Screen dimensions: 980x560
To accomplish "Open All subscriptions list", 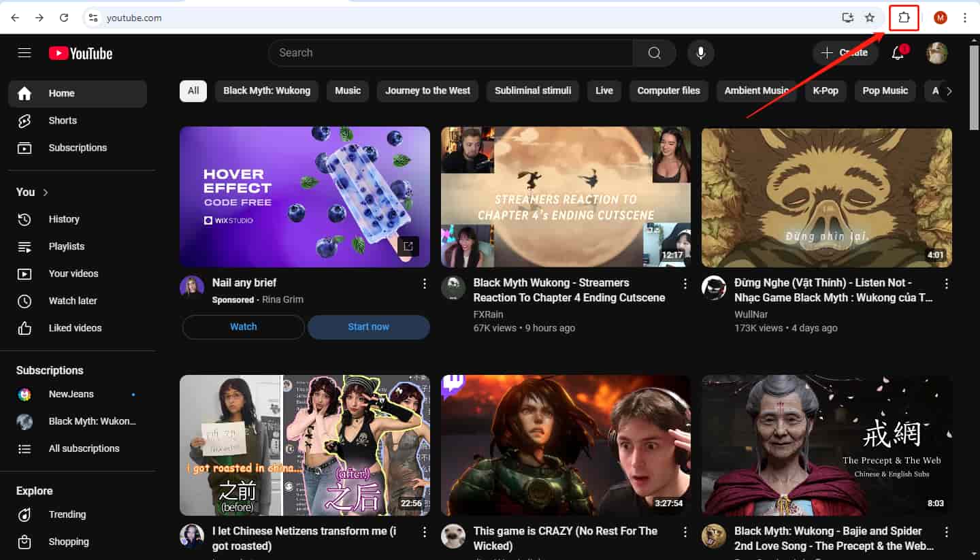I will pos(78,448).
